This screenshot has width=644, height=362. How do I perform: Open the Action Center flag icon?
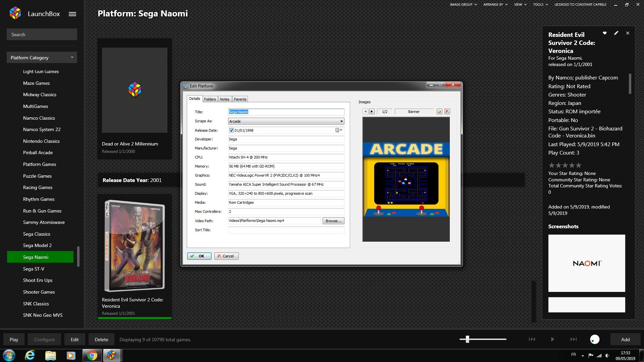(x=591, y=356)
